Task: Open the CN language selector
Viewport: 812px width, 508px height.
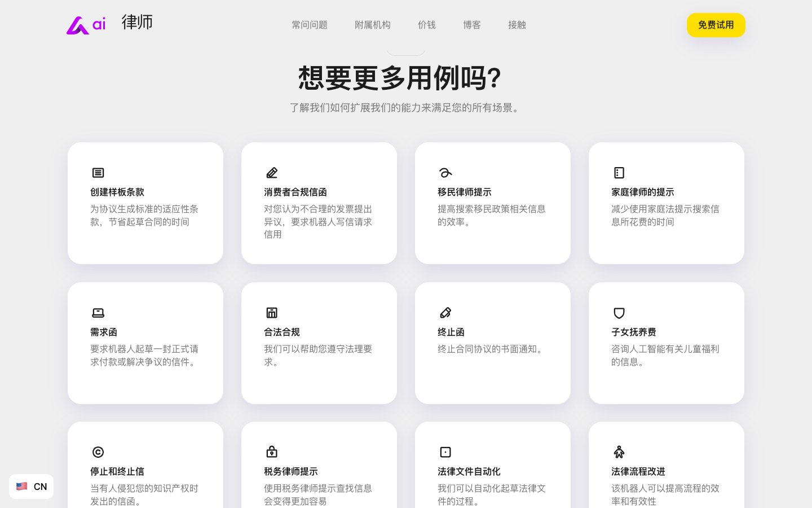Action: tap(32, 487)
